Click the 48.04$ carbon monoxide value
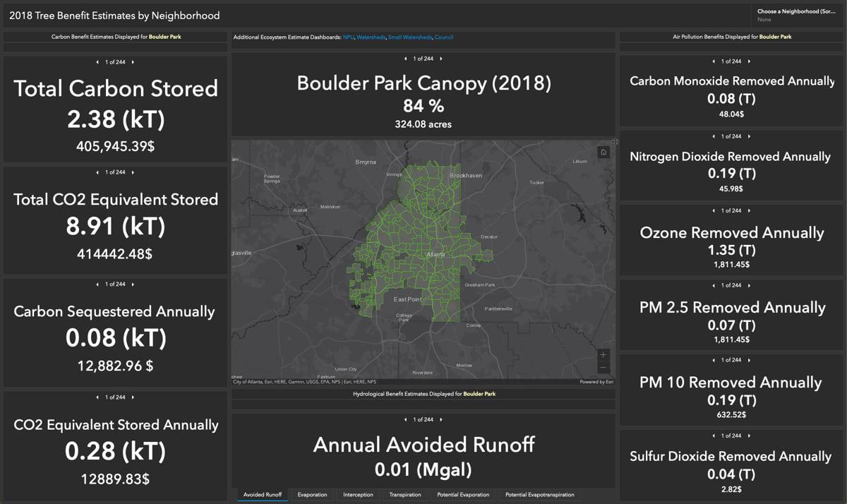 tap(731, 114)
